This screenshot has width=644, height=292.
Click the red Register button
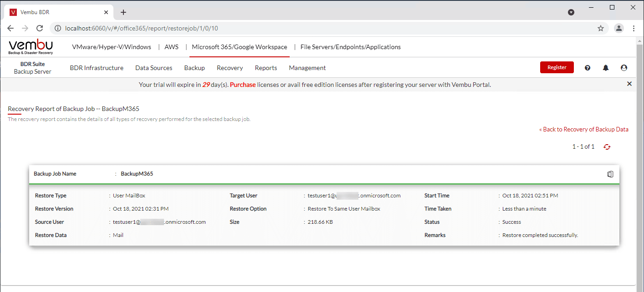557,67
